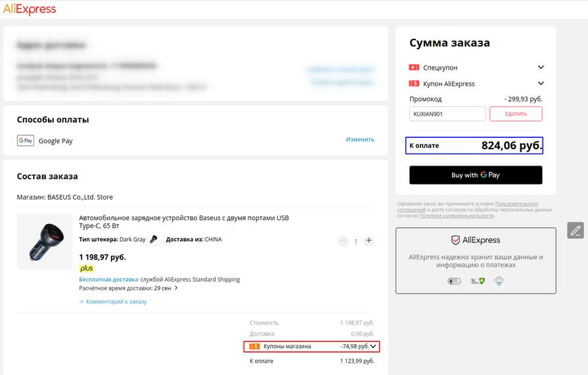Click Сумма заказа heading

coord(449,43)
